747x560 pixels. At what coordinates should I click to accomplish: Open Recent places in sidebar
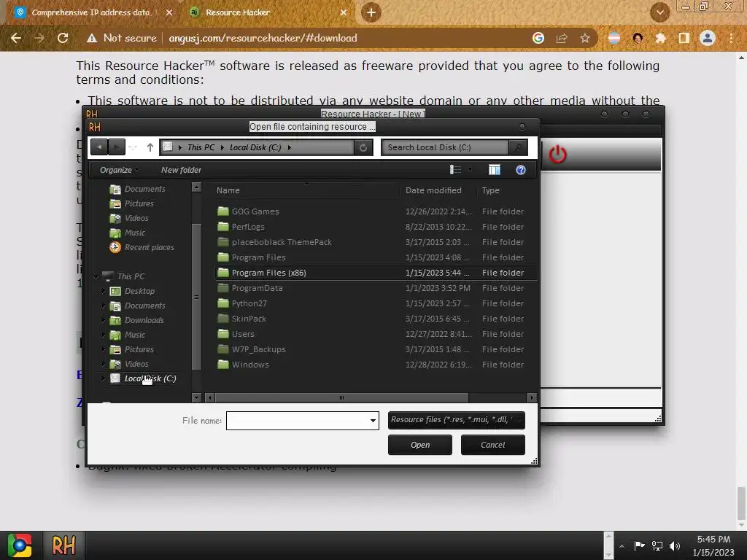pos(142,247)
